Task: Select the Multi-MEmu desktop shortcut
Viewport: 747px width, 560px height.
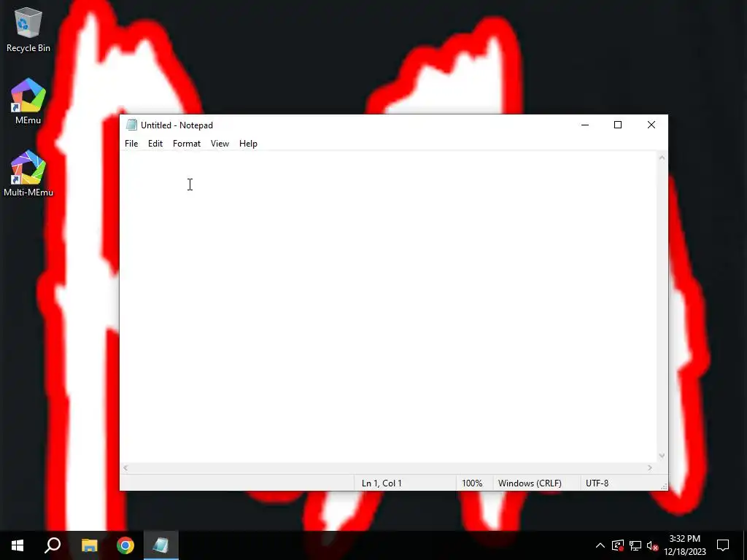Action: 28,174
